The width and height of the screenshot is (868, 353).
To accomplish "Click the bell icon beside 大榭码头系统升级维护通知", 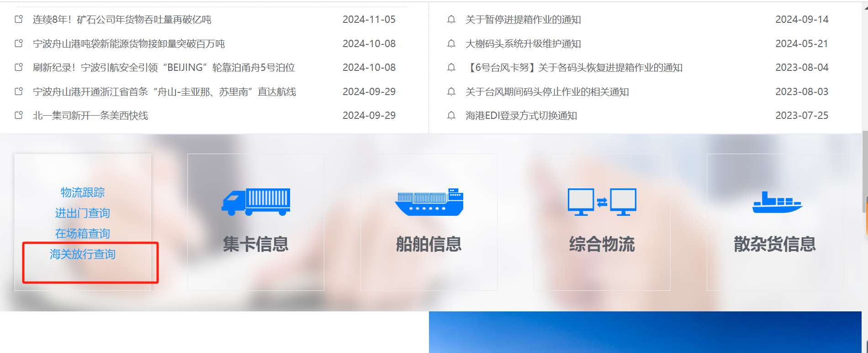I will 451,44.
